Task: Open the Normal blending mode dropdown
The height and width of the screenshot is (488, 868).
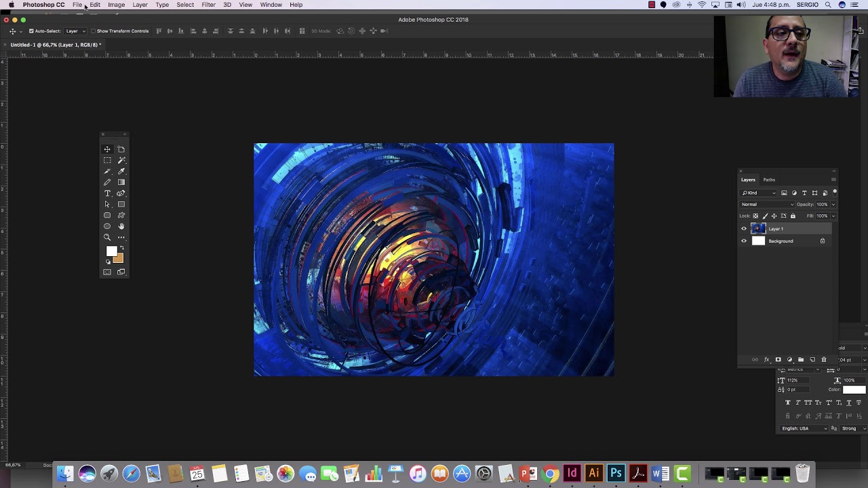Action: tap(766, 205)
